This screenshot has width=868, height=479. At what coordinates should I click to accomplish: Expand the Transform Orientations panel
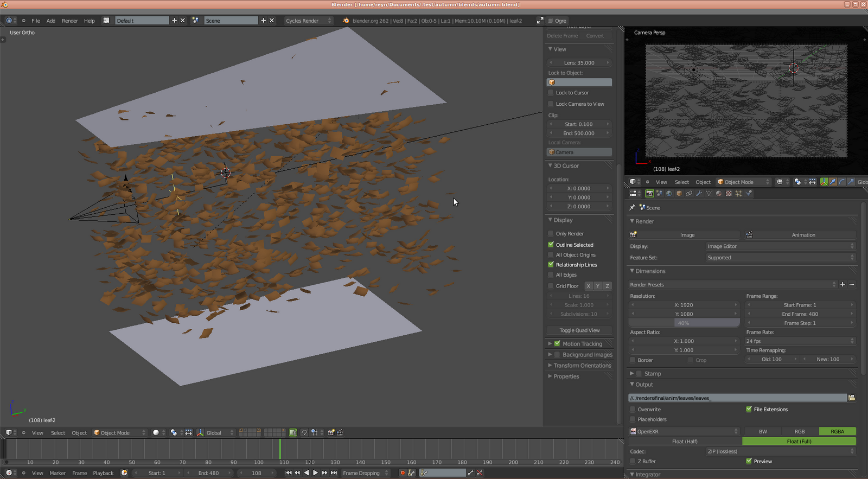click(x=582, y=366)
